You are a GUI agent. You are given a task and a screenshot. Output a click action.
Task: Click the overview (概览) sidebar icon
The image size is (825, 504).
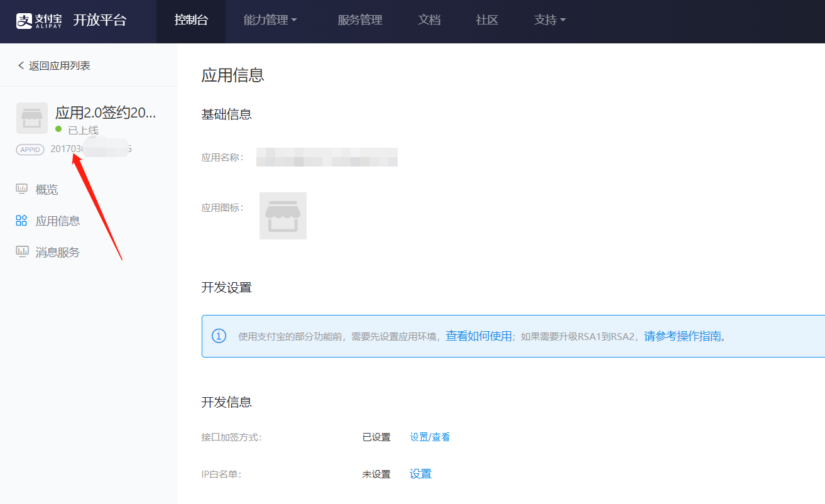[22, 189]
